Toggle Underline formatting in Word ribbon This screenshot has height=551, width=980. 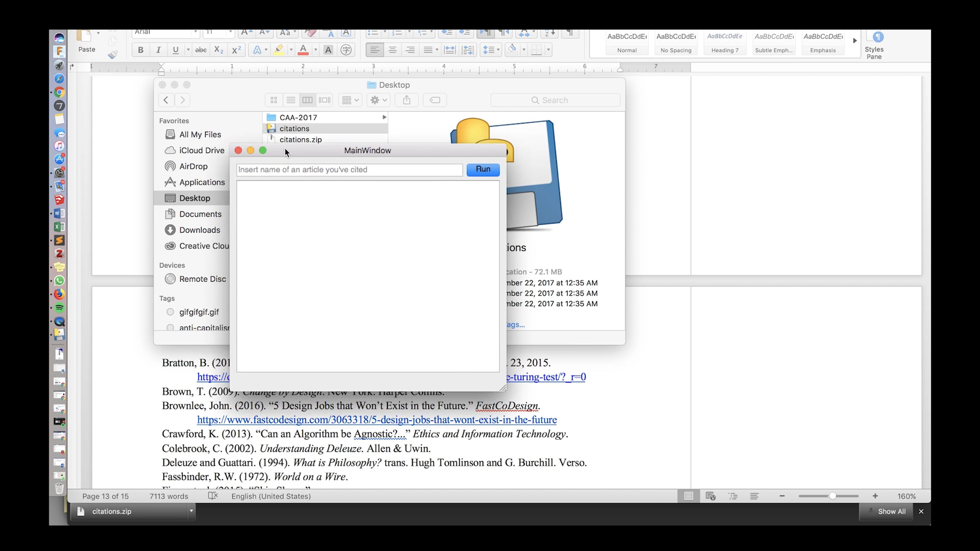click(176, 50)
